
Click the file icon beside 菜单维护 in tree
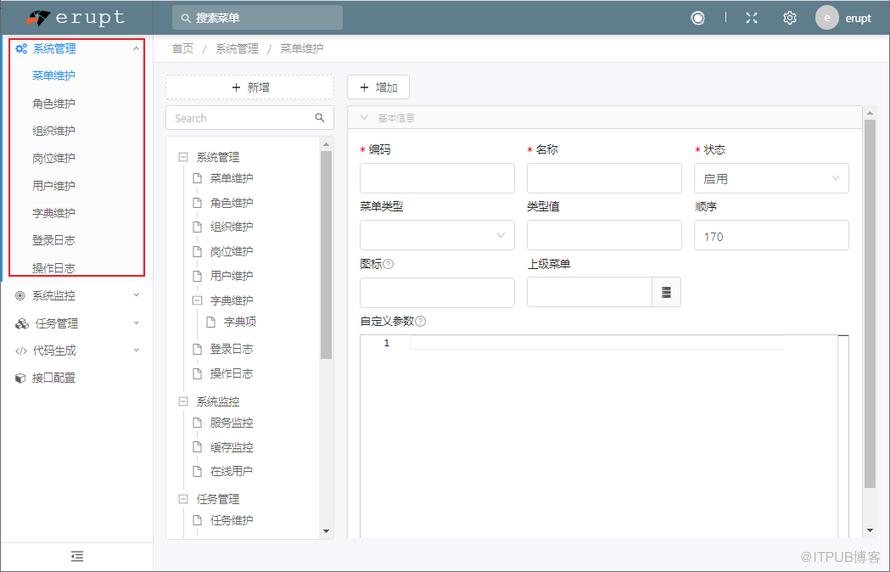(197, 178)
